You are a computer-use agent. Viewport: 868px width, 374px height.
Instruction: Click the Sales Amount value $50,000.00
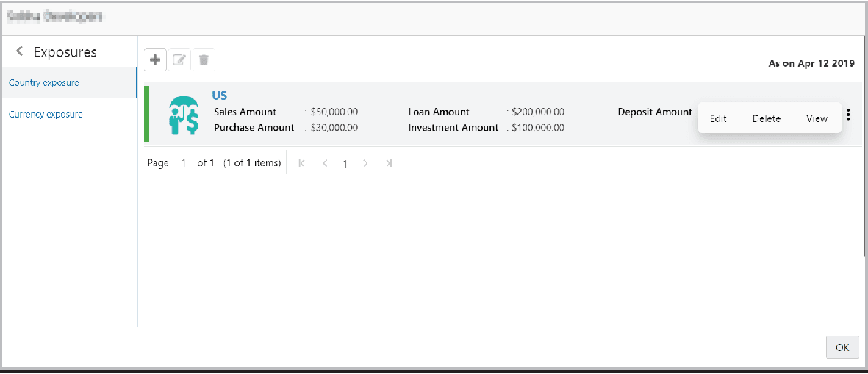[334, 112]
